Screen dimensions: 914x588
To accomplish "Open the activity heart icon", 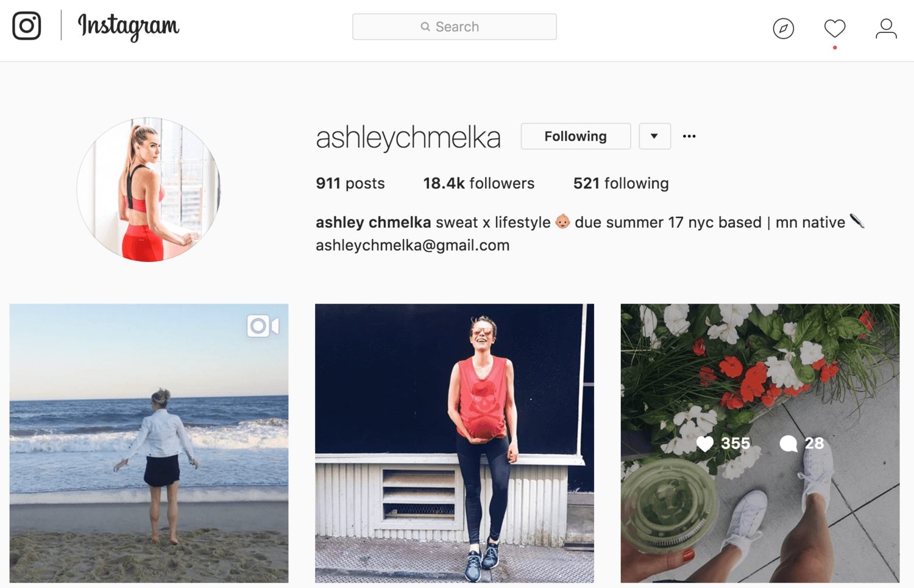I will point(835,28).
